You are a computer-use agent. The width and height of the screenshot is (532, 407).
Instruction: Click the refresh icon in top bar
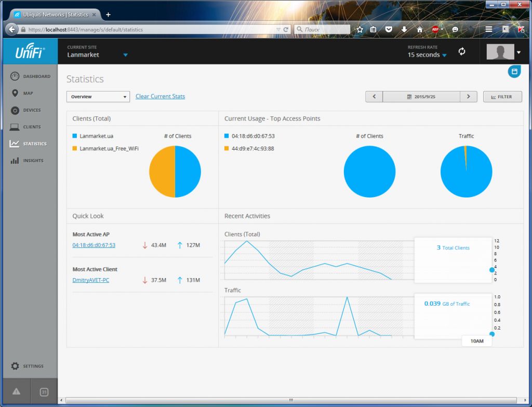point(461,51)
